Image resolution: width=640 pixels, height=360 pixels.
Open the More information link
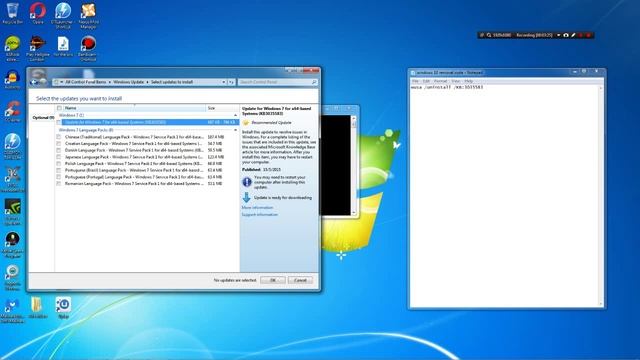coord(257,208)
